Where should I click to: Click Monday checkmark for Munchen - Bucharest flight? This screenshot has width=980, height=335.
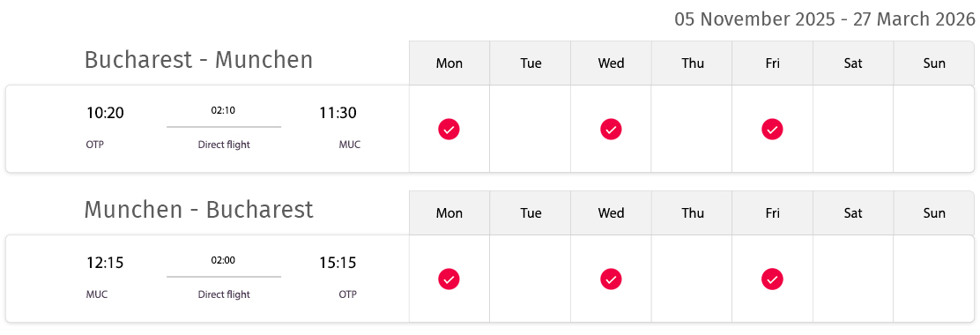tap(449, 279)
